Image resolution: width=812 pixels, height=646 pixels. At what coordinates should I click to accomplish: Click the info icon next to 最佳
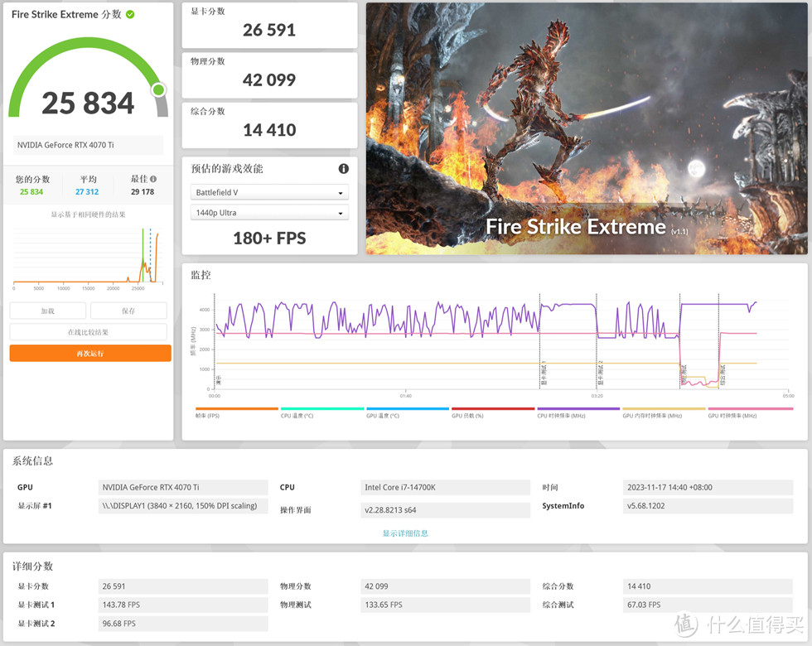[x=153, y=179]
